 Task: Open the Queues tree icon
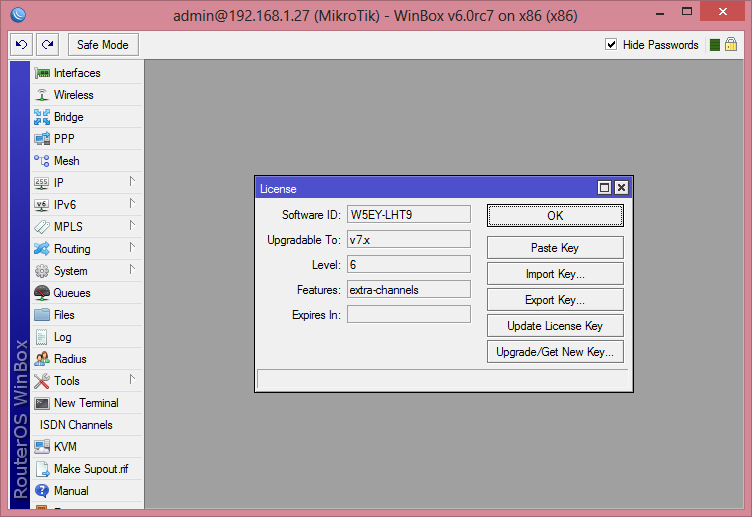tap(42, 293)
